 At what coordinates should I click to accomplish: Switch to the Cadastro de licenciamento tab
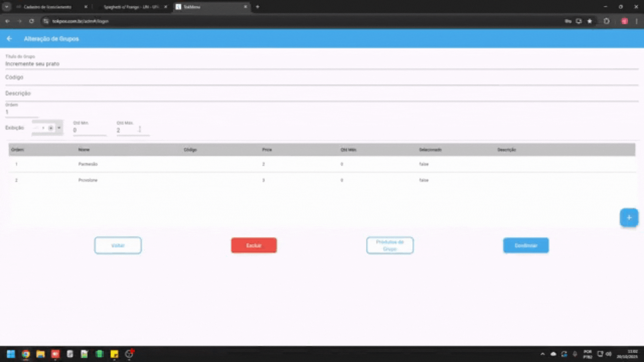(47, 7)
